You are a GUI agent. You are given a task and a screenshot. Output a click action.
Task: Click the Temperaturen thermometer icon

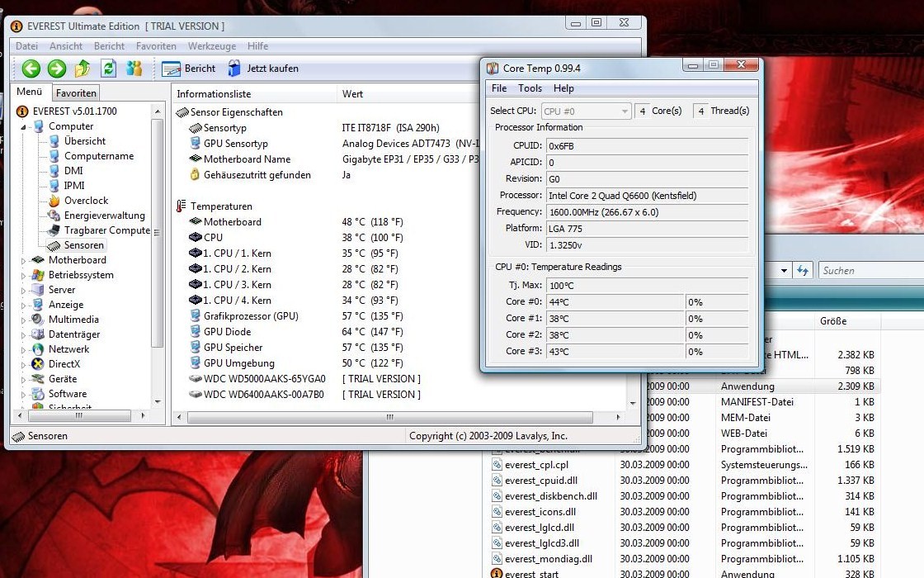181,206
